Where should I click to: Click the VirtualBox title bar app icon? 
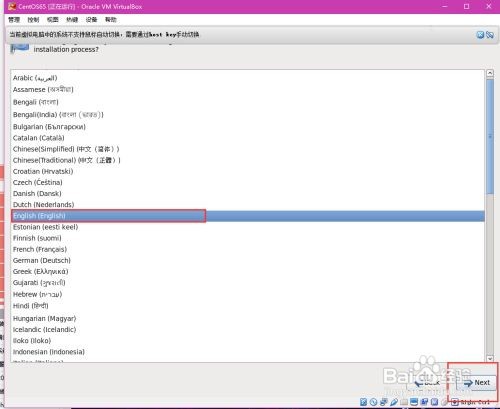[x=12, y=6]
